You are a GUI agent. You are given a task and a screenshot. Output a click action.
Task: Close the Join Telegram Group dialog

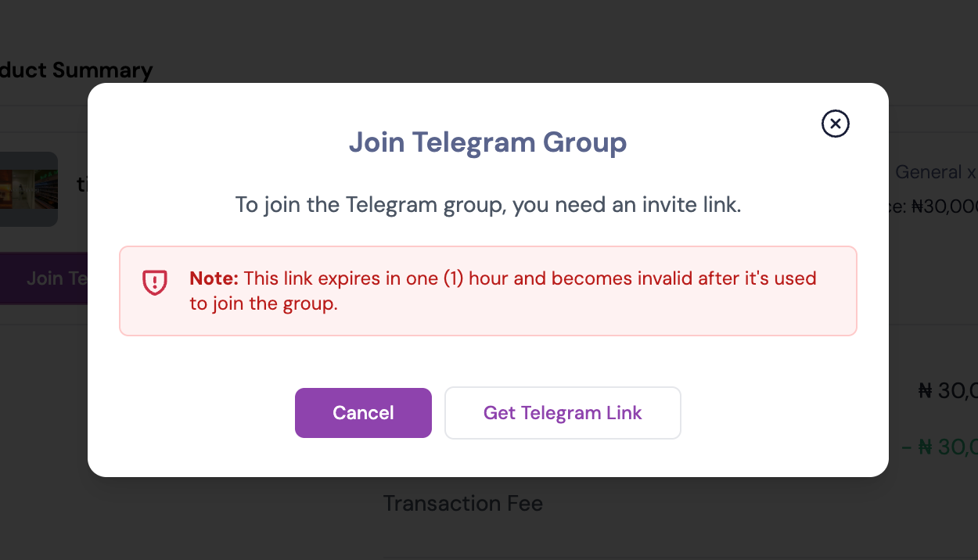(836, 124)
